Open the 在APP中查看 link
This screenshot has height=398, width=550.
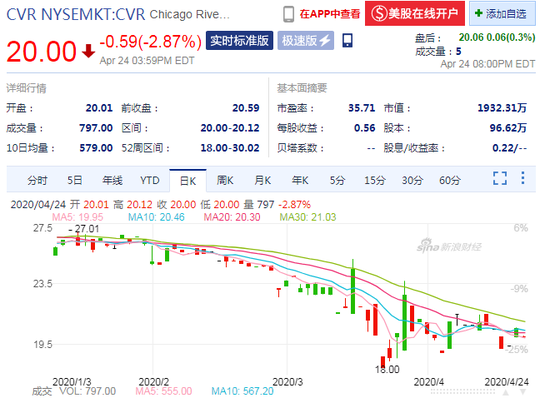[x=330, y=14]
